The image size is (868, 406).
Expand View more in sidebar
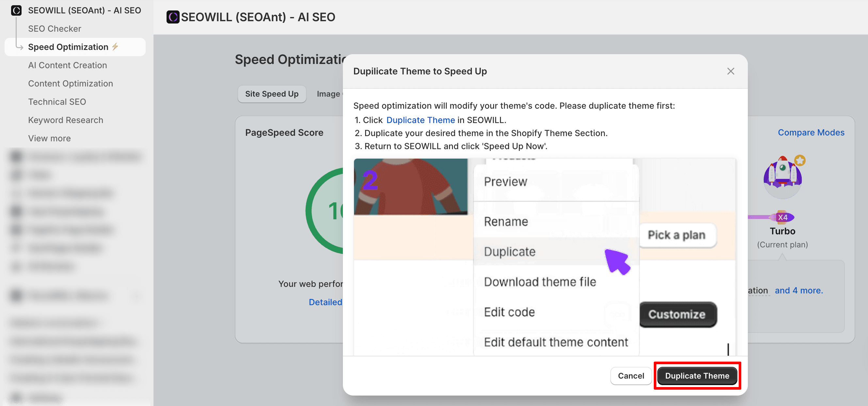pos(49,138)
